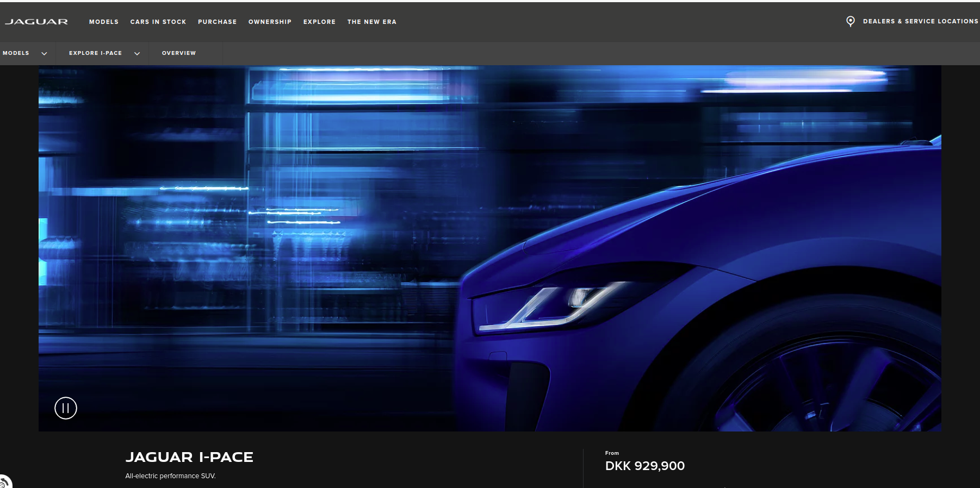980x488 pixels.
Task: Click the dealer location pin icon
Action: (851, 21)
